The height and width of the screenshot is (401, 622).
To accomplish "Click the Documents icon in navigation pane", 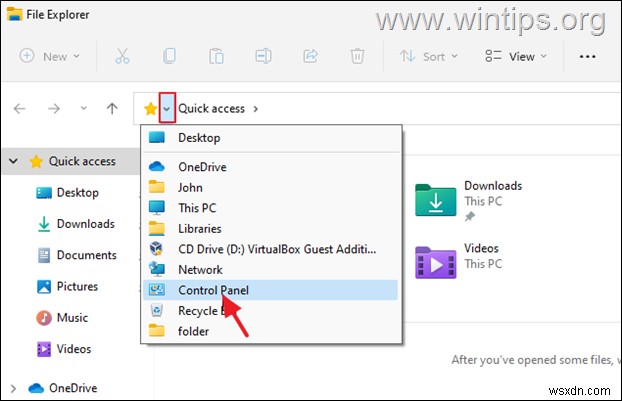I will [44, 255].
